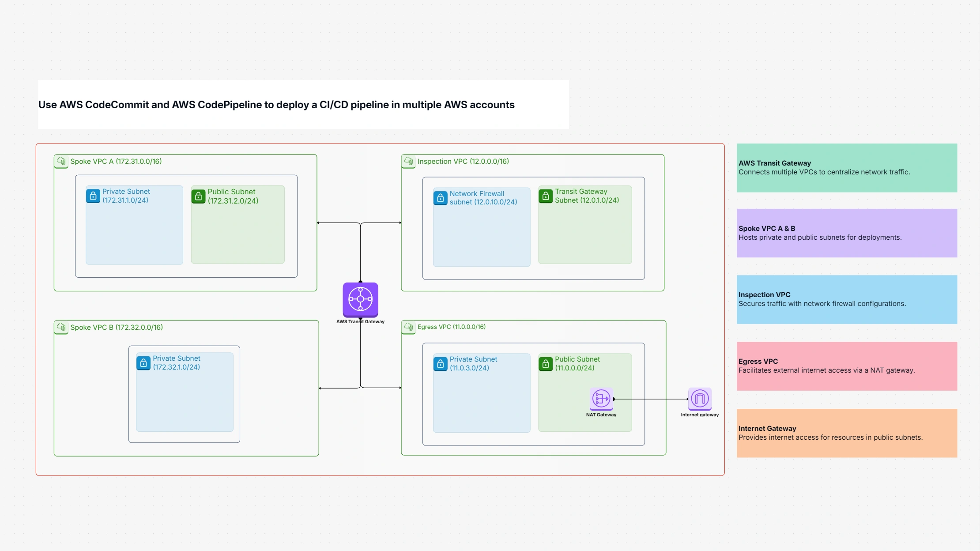This screenshot has height=551, width=980.
Task: Click the green lock icon on Transit Gateway Subnet
Action: [x=546, y=196]
